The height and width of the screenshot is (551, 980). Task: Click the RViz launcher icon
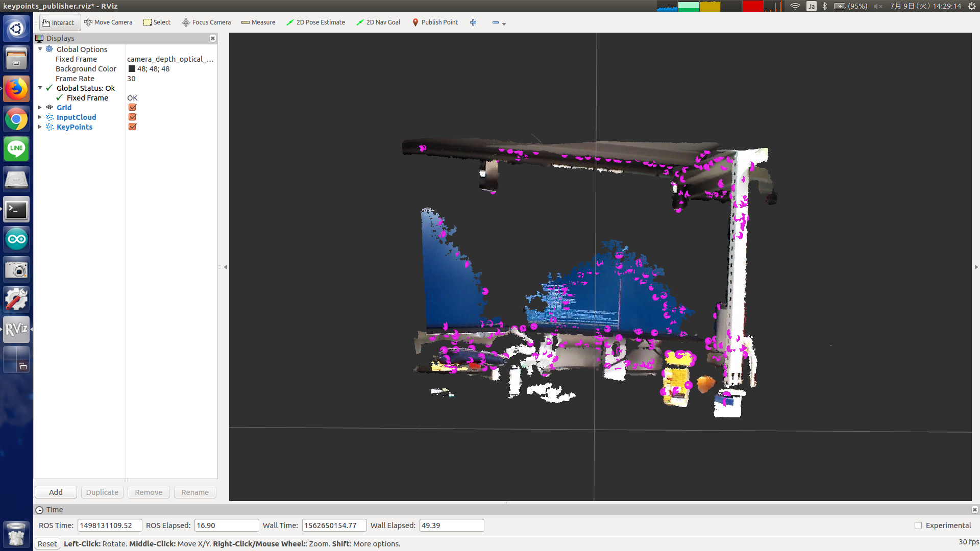[16, 330]
